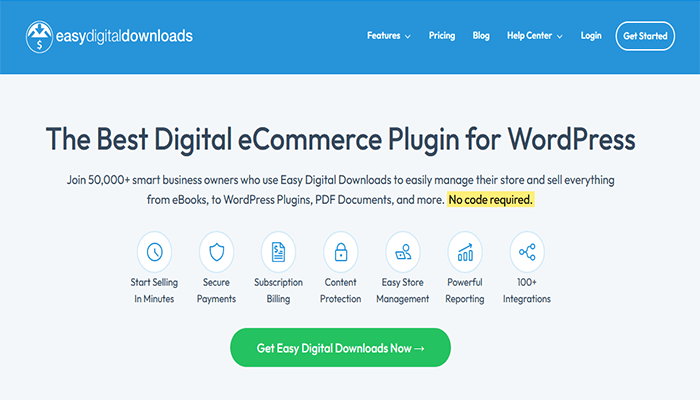This screenshot has width=700, height=400.
Task: Click the clock Start Selling In Minutes icon
Action: (x=154, y=250)
